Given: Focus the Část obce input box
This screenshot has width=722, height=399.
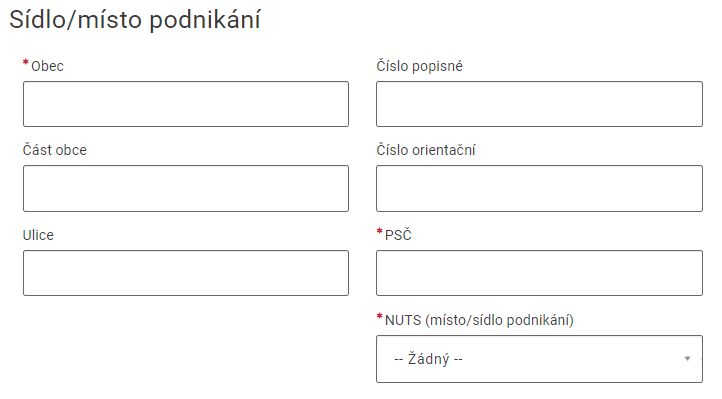Looking at the screenshot, I should [x=186, y=189].
